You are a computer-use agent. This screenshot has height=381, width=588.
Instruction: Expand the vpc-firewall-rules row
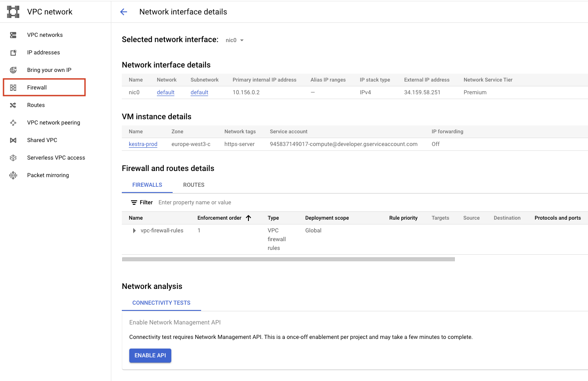point(134,230)
